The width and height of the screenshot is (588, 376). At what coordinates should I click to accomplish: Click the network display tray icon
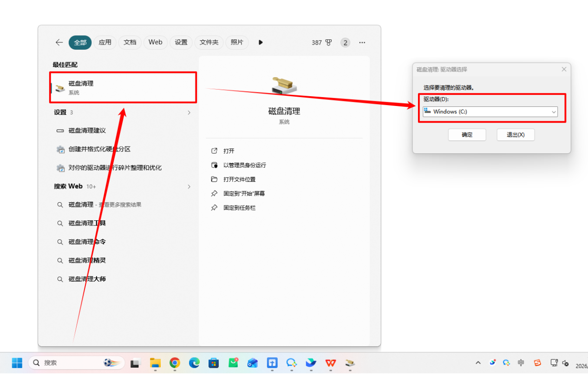554,363
